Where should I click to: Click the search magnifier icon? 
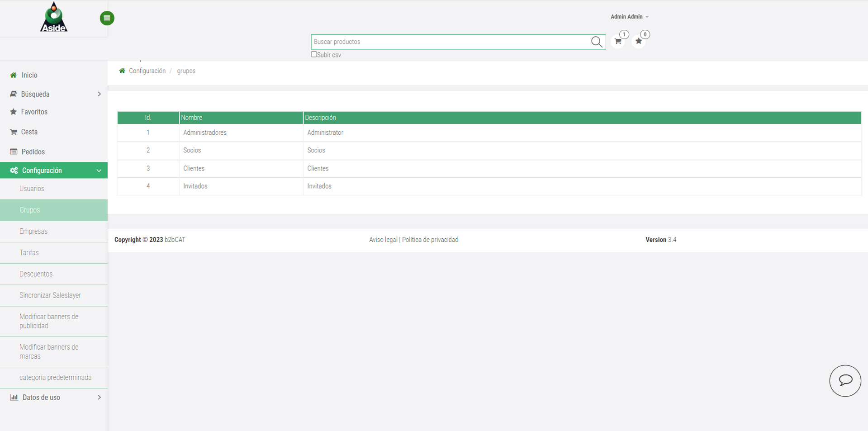[x=596, y=42]
